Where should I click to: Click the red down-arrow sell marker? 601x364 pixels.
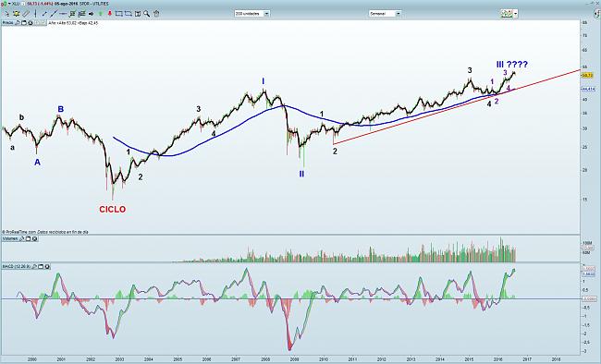(110, 14)
